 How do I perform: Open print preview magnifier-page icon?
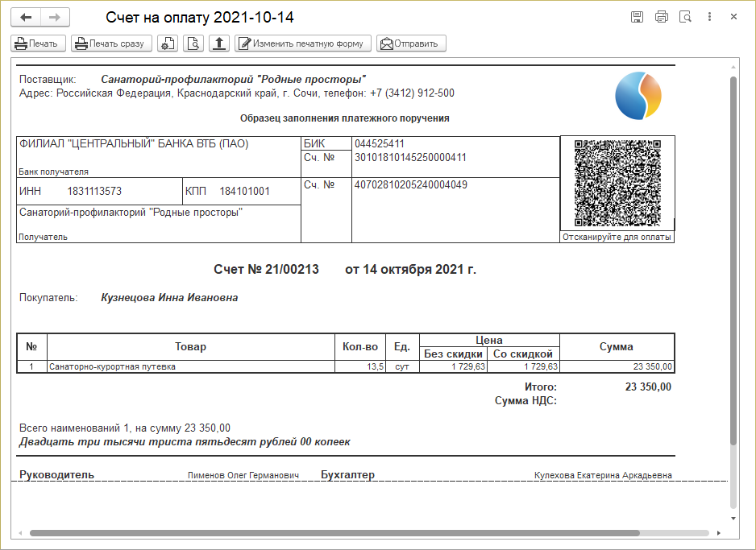pyautogui.click(x=193, y=43)
